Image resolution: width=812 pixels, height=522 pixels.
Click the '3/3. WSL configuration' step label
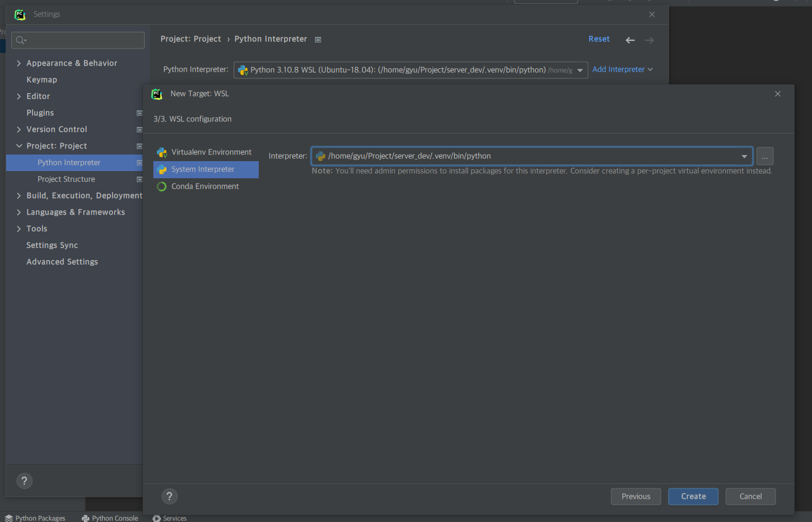point(193,119)
